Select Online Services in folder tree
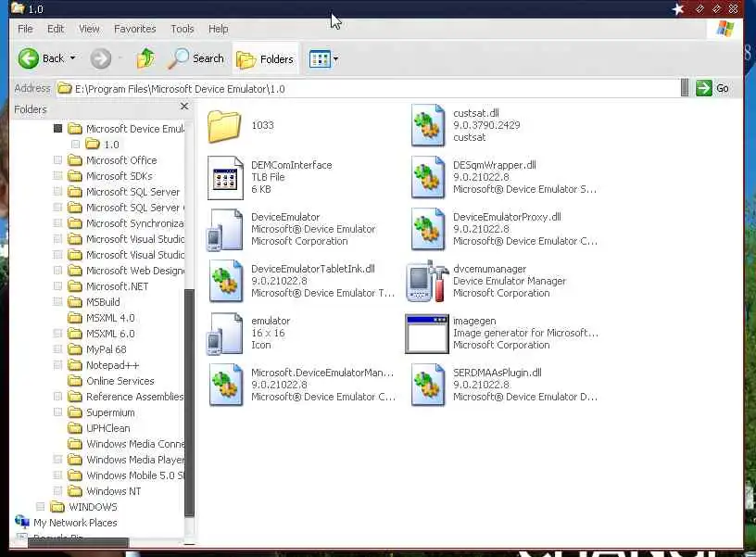Image resolution: width=756 pixels, height=557 pixels. pos(120,381)
